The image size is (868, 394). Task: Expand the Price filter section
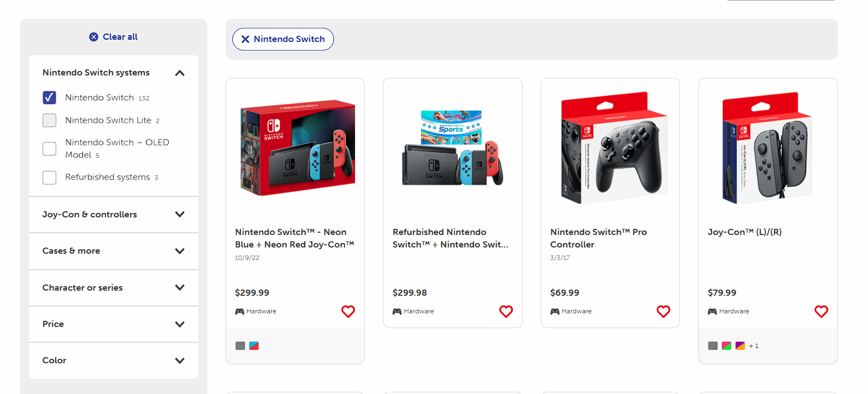coord(180,324)
